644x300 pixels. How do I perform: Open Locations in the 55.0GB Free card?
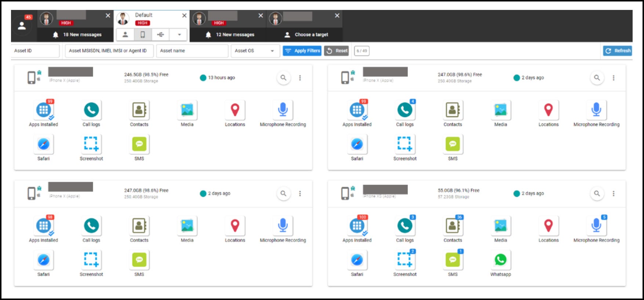point(549,226)
